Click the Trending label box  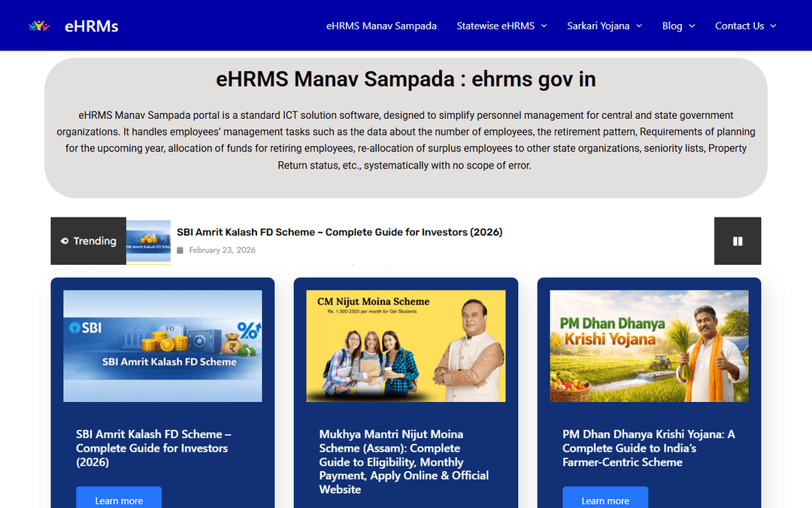(x=89, y=241)
